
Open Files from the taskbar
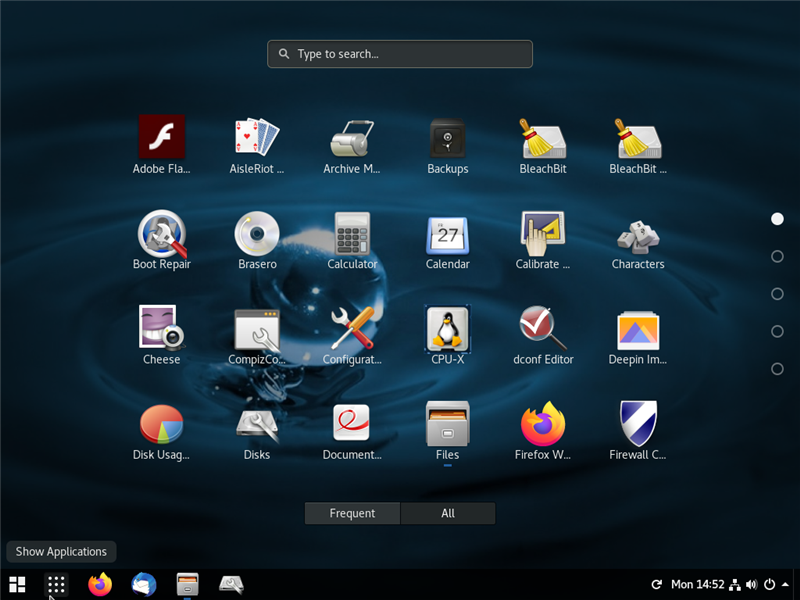click(x=187, y=585)
